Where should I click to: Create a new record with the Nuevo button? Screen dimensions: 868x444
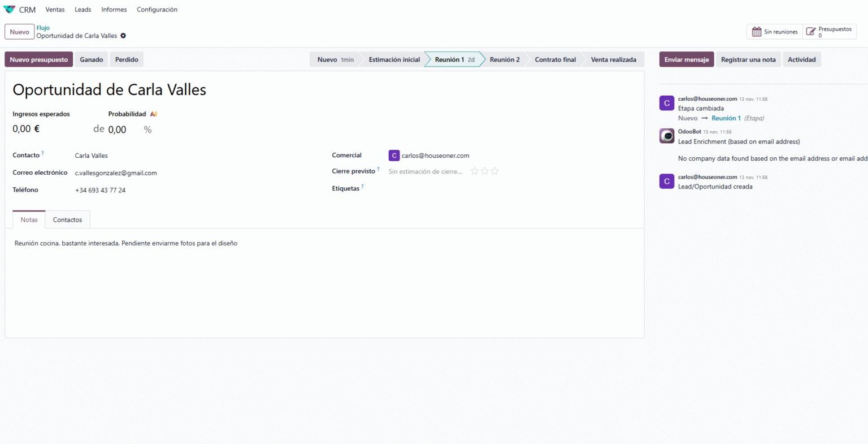[x=20, y=32]
